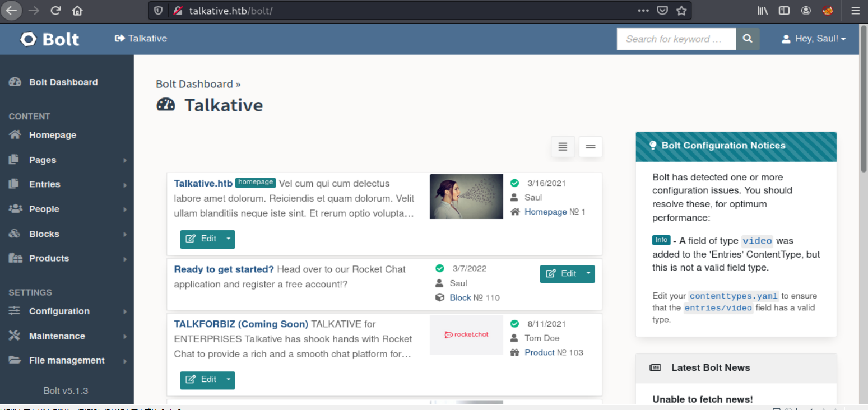This screenshot has width=868, height=410.
Task: Open the browser hamburger menu
Action: (x=855, y=11)
